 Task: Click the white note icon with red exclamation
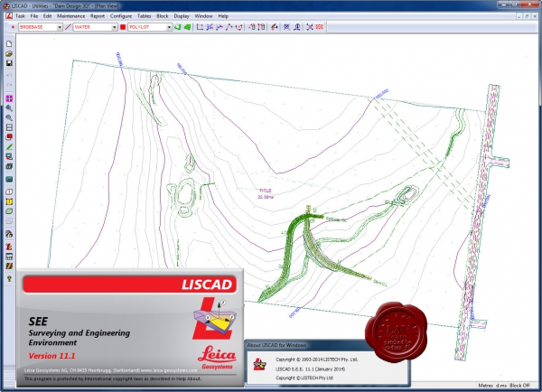click(x=9, y=191)
